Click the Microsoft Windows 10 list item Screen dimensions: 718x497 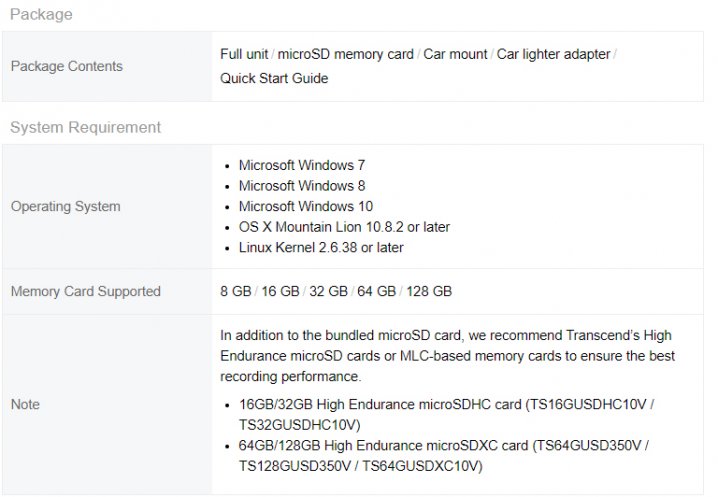pos(306,206)
